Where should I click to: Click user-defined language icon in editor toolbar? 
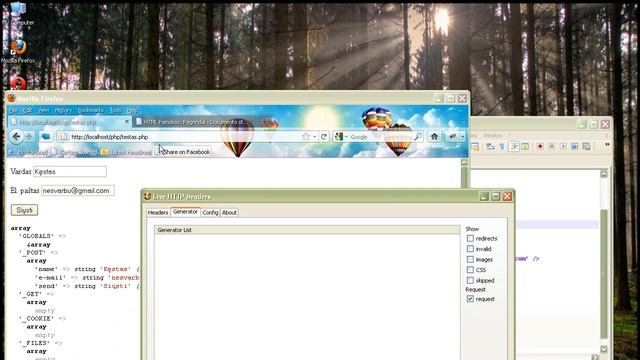(x=525, y=147)
